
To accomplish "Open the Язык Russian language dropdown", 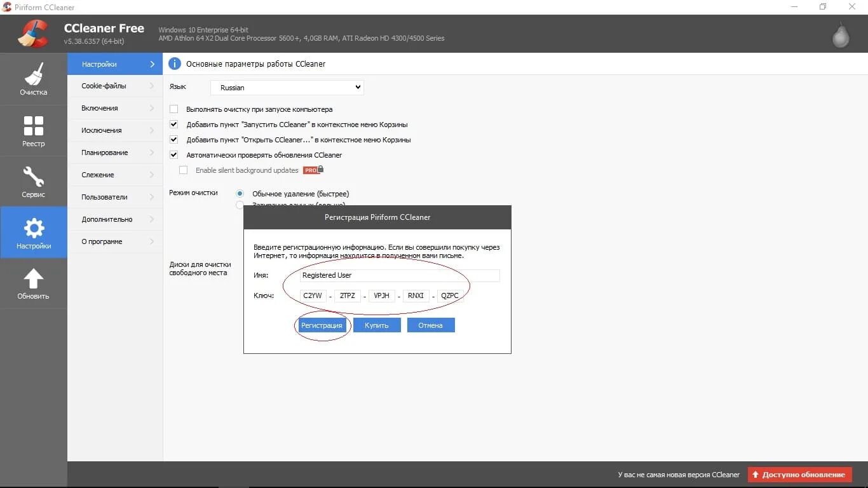I will pos(287,88).
